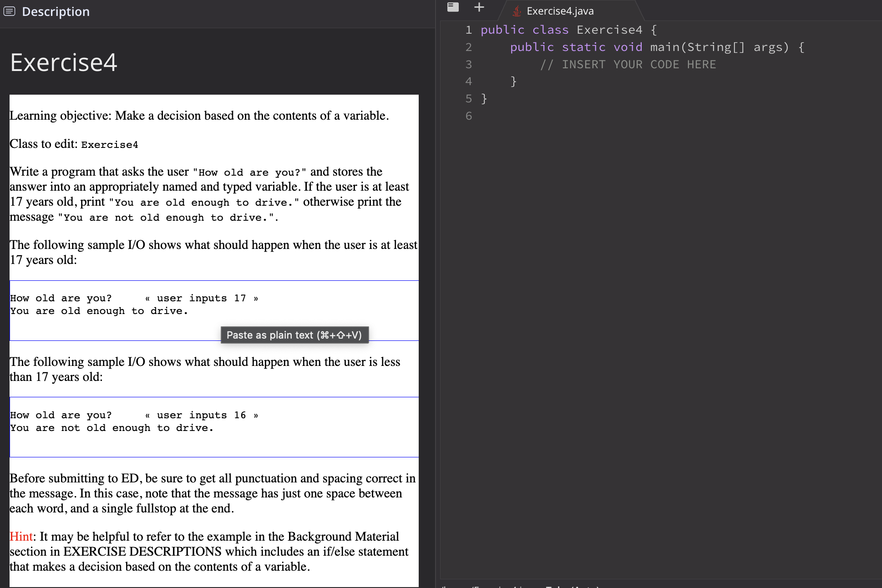
Task: Place cursor on INSERT YOUR CODE HERE comment
Action: point(628,65)
